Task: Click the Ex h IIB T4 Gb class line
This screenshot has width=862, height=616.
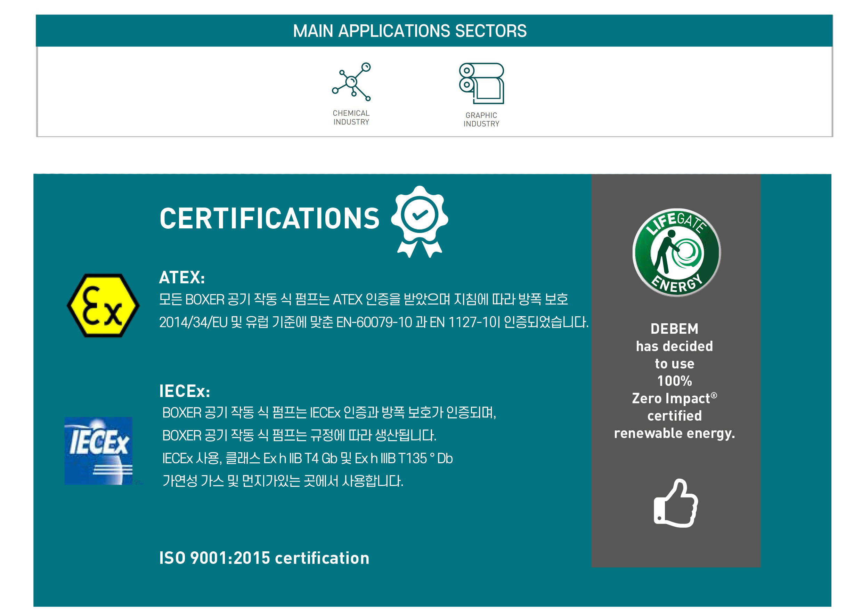Action: click(x=307, y=458)
